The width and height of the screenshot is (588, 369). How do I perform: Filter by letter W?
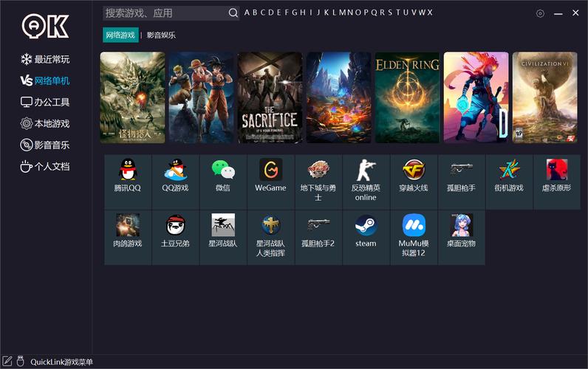tap(423, 13)
